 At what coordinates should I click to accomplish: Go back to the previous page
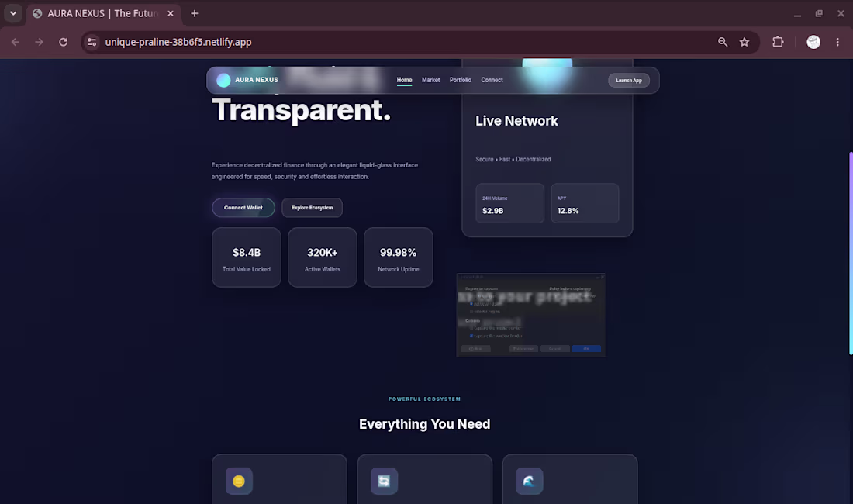[16, 42]
